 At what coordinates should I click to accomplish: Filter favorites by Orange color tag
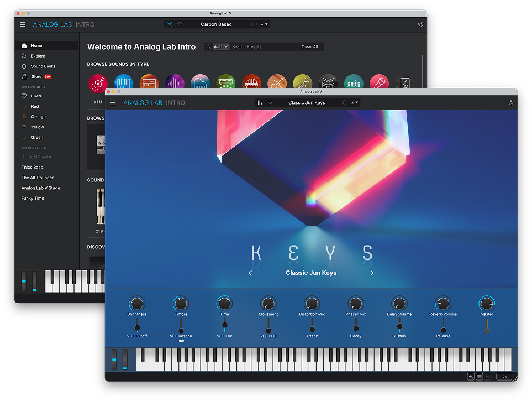(x=38, y=117)
